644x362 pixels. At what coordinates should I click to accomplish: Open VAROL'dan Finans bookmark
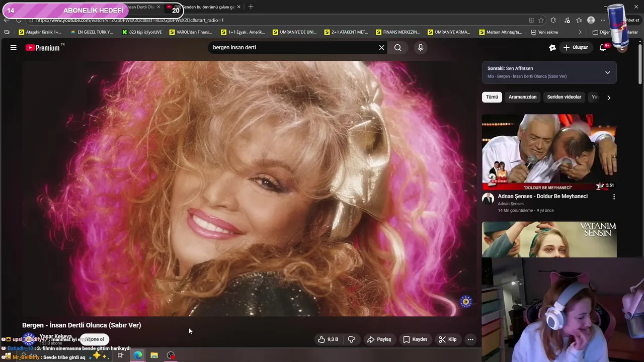point(191,32)
